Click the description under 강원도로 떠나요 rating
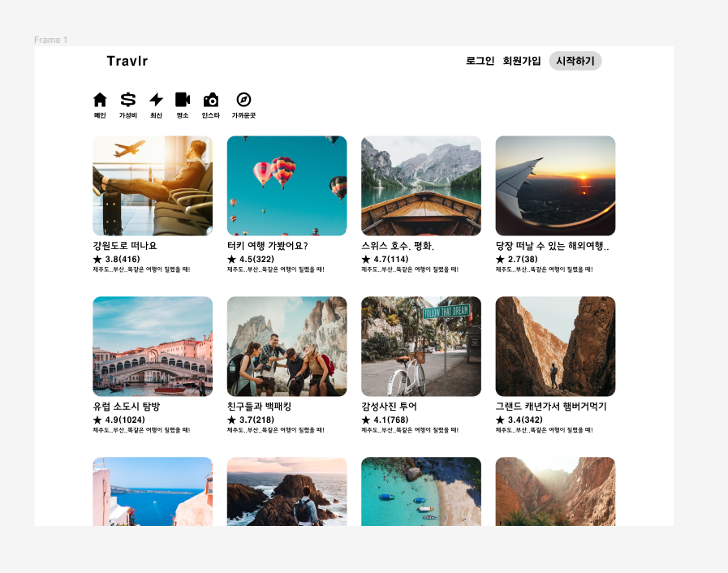The width and height of the screenshot is (728, 573). 141,269
